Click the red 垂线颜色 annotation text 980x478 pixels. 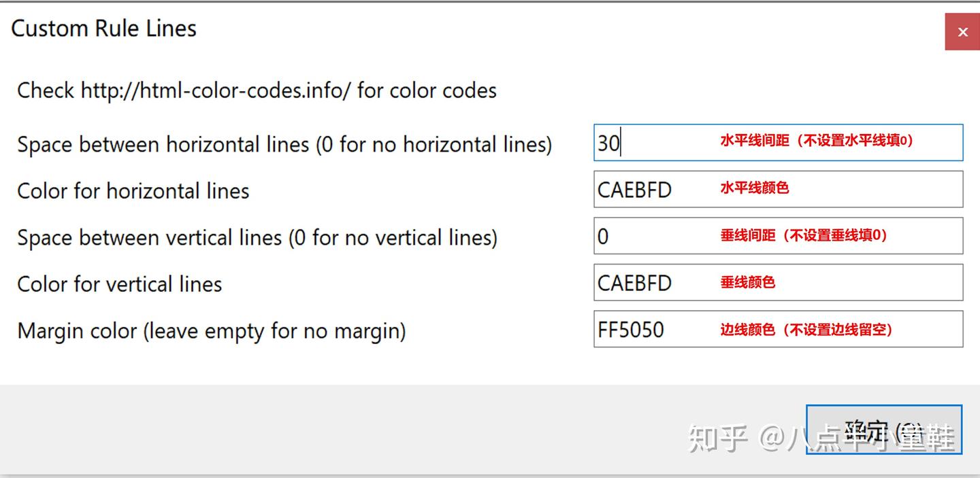[747, 281]
